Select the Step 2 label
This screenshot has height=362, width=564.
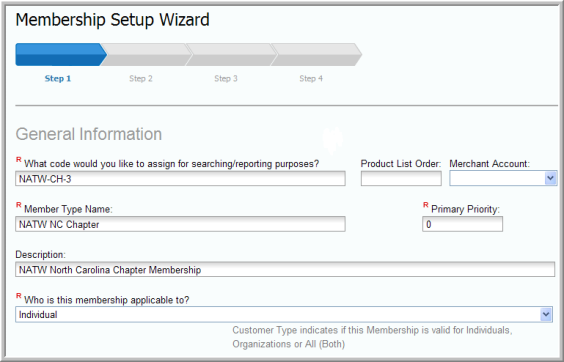tap(141, 78)
